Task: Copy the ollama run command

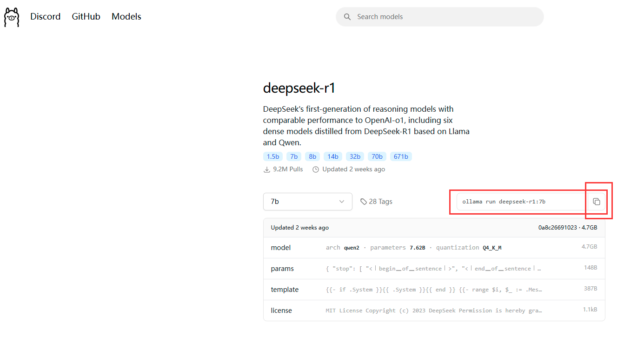Action: [597, 202]
